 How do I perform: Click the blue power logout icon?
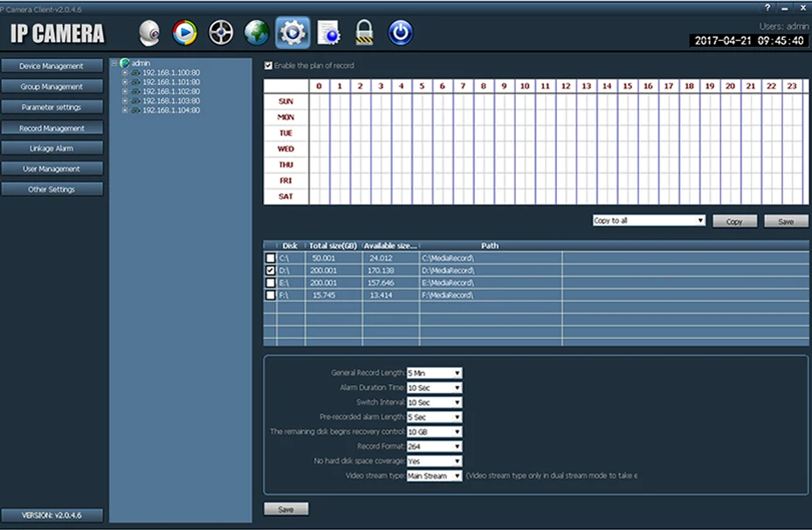tap(400, 32)
